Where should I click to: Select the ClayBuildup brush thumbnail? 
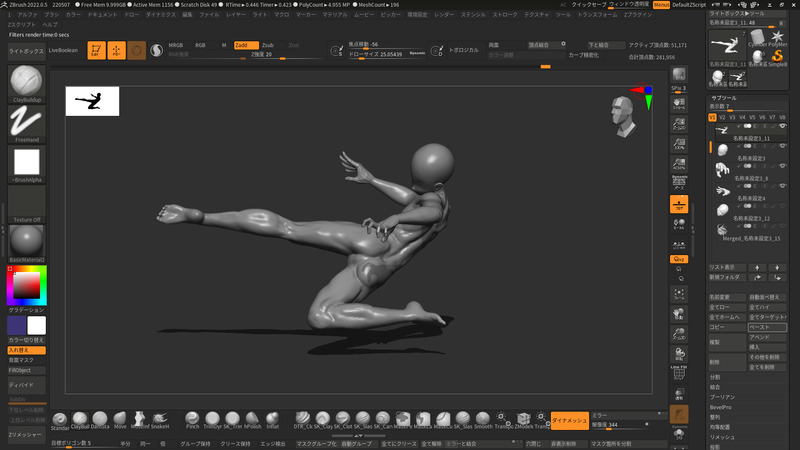point(28,82)
